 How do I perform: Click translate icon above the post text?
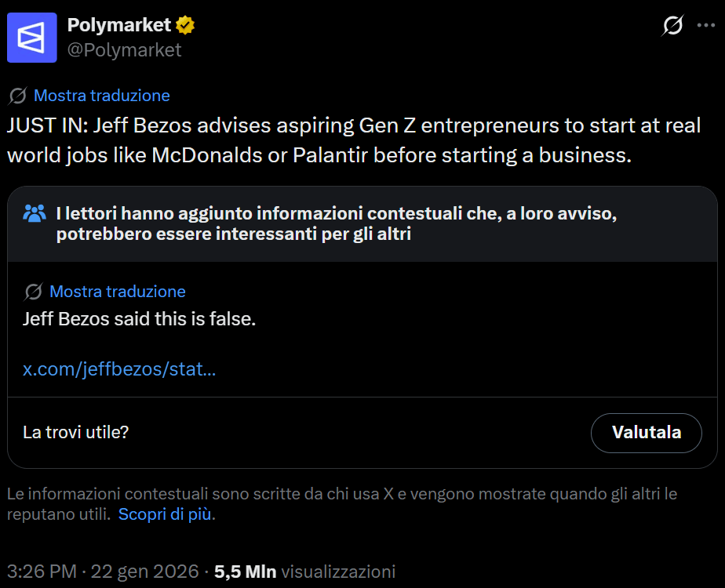click(17, 96)
